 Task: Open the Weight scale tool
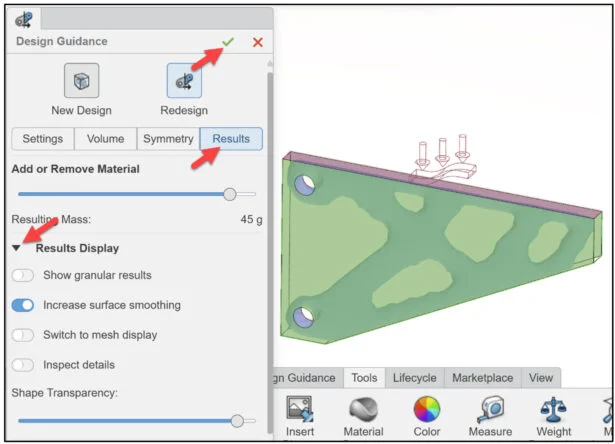tap(554, 410)
